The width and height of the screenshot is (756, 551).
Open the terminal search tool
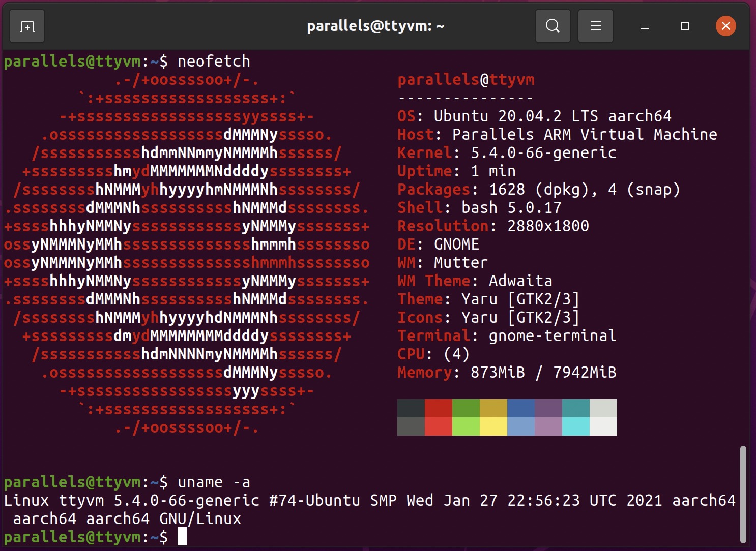point(553,26)
